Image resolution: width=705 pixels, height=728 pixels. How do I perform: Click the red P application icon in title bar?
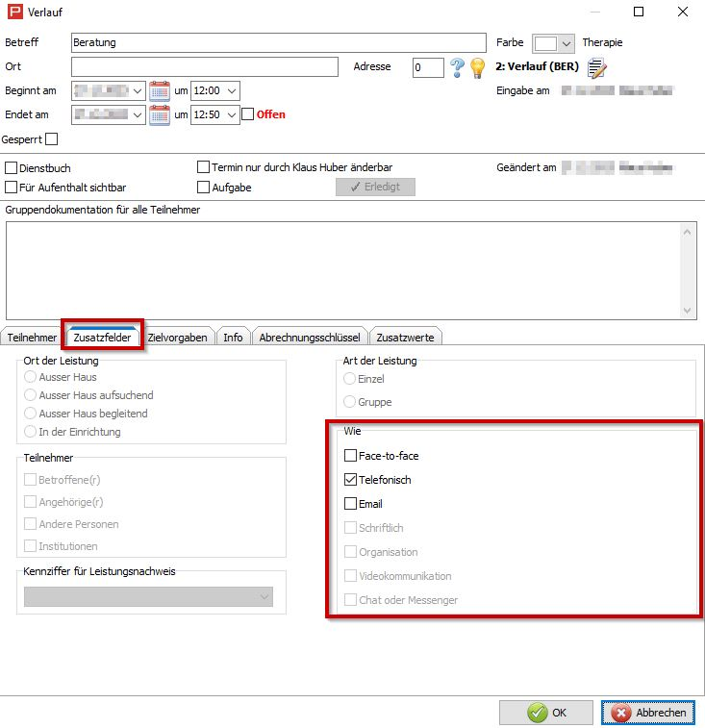(13, 13)
